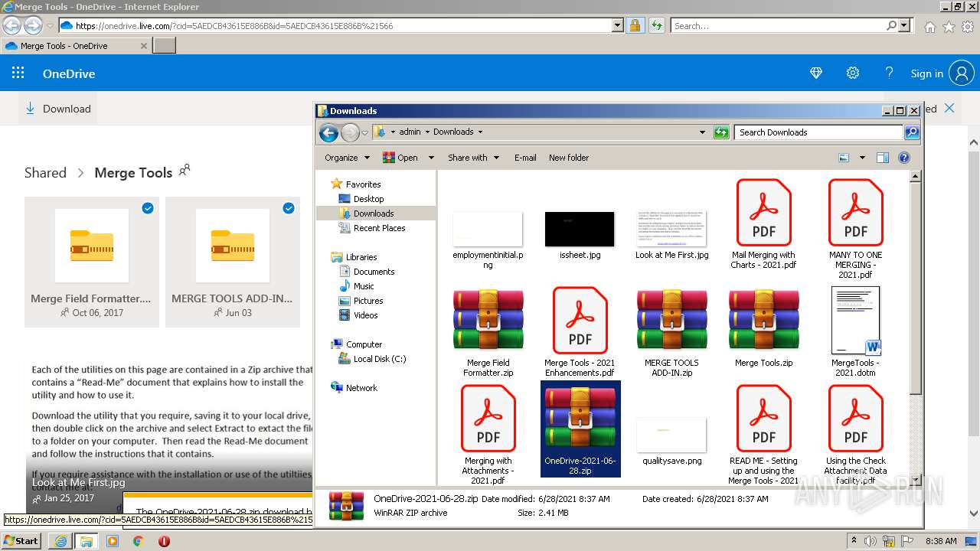980x551 pixels.
Task: Expand the Open button dropdown arrow
Action: click(x=431, y=158)
